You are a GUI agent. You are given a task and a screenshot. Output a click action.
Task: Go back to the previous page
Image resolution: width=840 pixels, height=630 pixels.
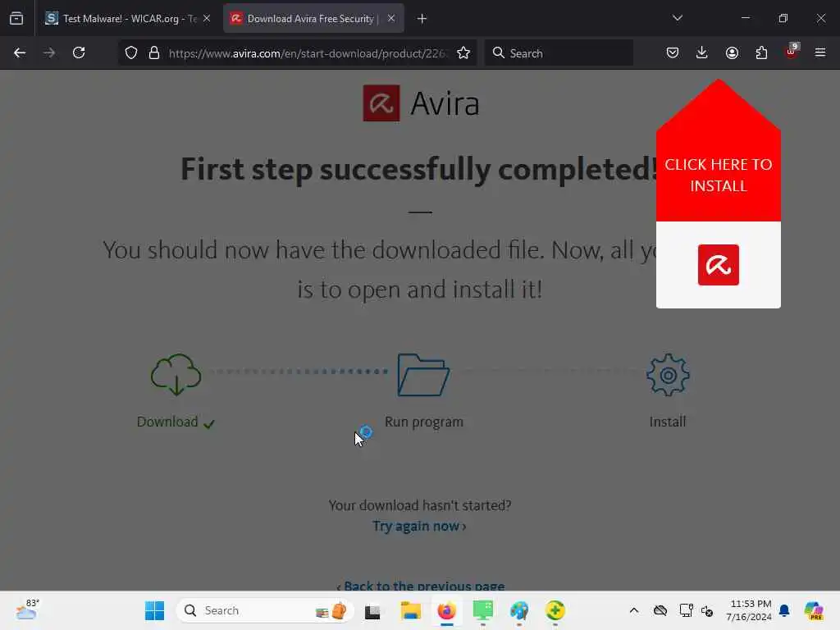click(20, 52)
